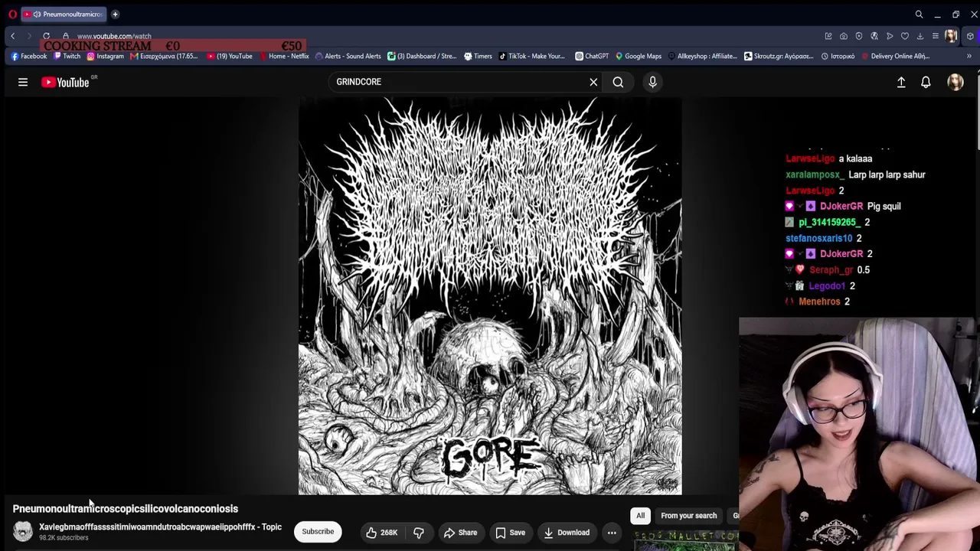Like the video with 268K likes

pyautogui.click(x=381, y=533)
